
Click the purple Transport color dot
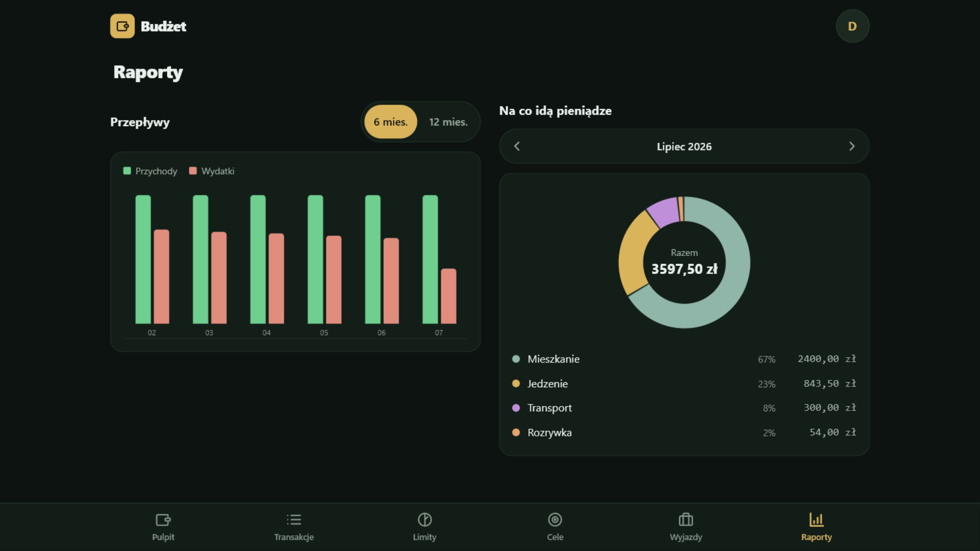pyautogui.click(x=516, y=408)
